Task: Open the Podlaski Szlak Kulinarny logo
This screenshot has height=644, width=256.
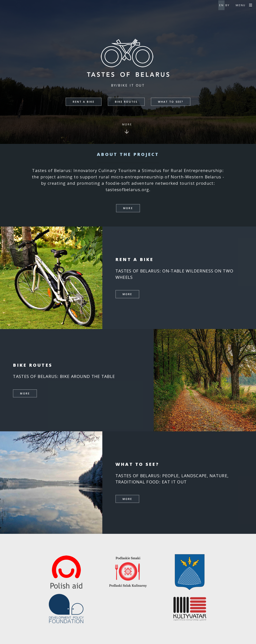Action: [x=128, y=571]
